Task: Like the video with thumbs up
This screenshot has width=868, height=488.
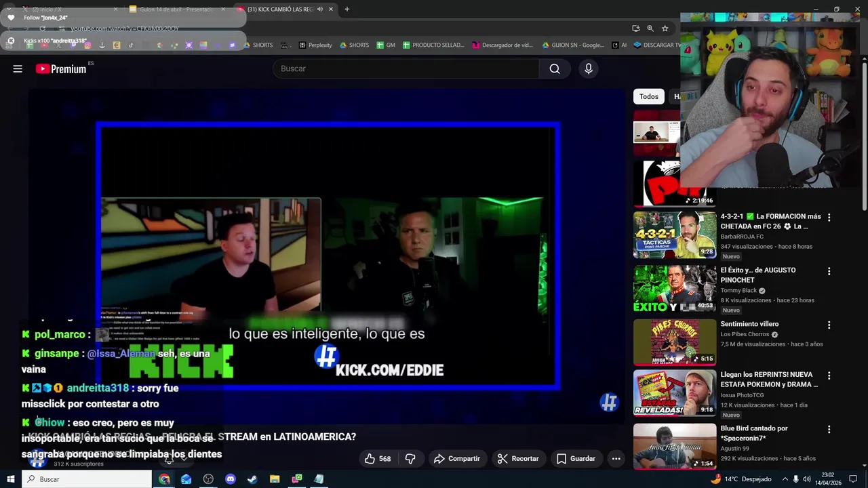Action: click(378, 459)
